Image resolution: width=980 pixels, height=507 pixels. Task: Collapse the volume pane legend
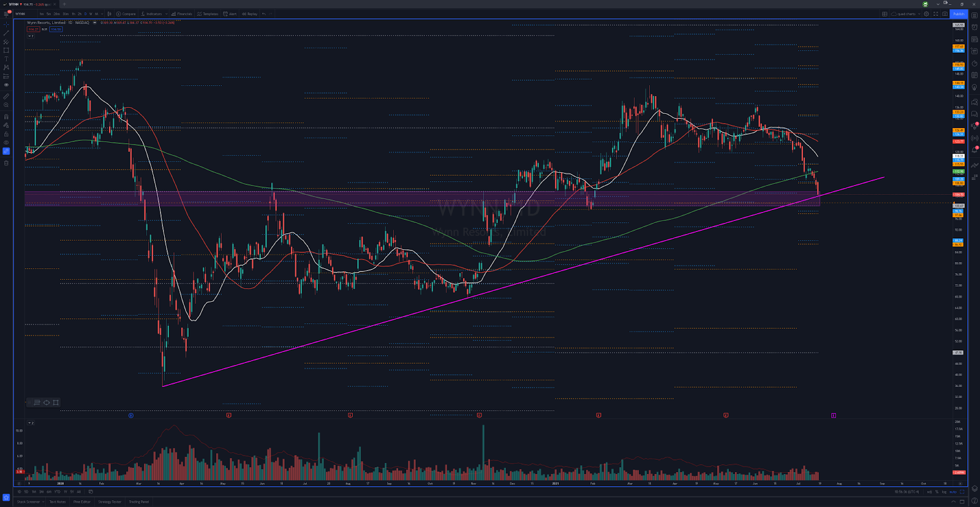[31, 423]
